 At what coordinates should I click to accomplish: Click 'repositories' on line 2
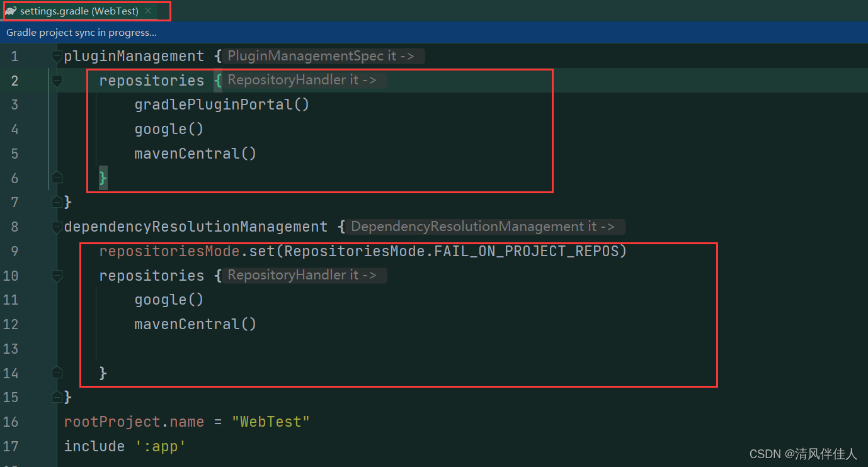point(152,81)
